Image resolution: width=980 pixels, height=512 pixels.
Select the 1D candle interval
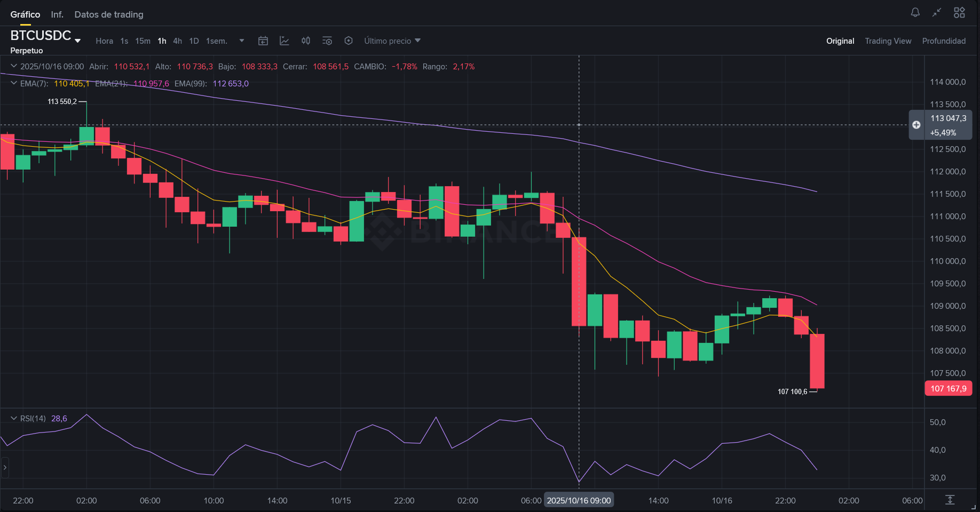pyautogui.click(x=194, y=41)
